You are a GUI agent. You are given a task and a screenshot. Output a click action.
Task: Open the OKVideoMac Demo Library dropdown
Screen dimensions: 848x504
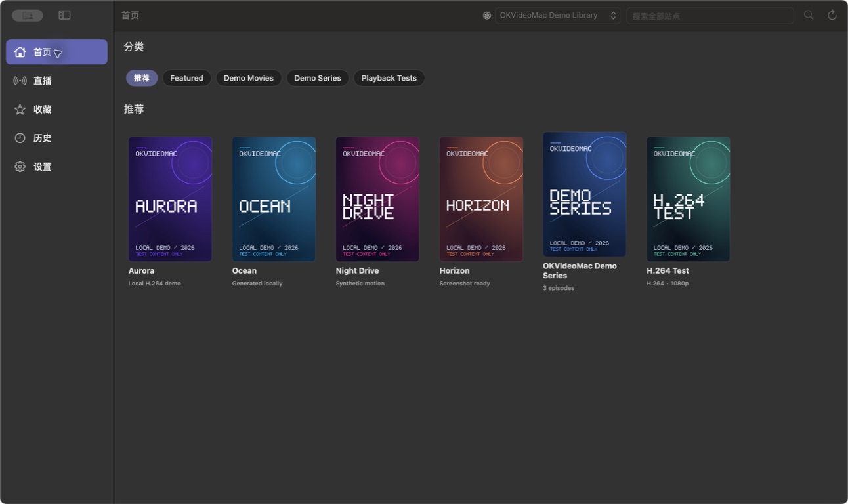point(558,15)
